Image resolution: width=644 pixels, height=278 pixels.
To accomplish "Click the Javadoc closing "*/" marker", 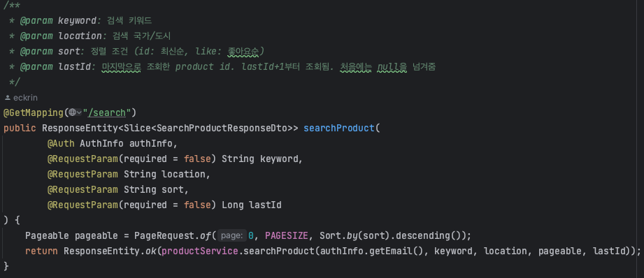I will coord(14,82).
